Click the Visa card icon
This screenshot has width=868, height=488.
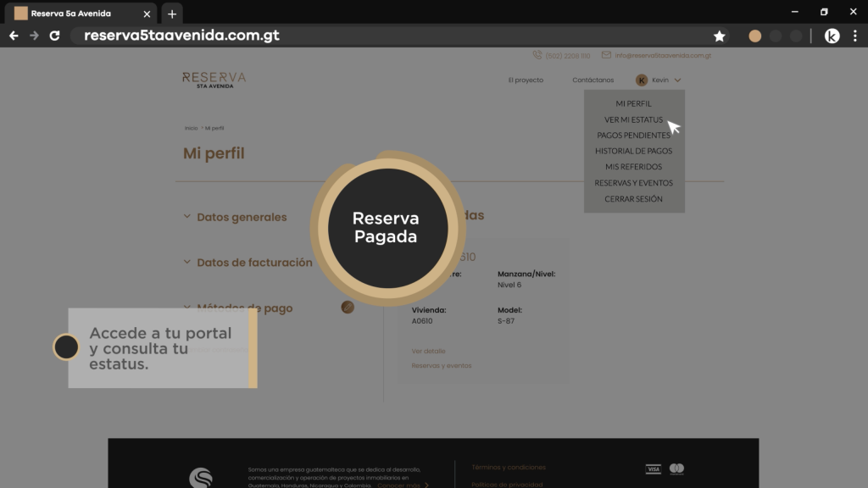(x=654, y=469)
